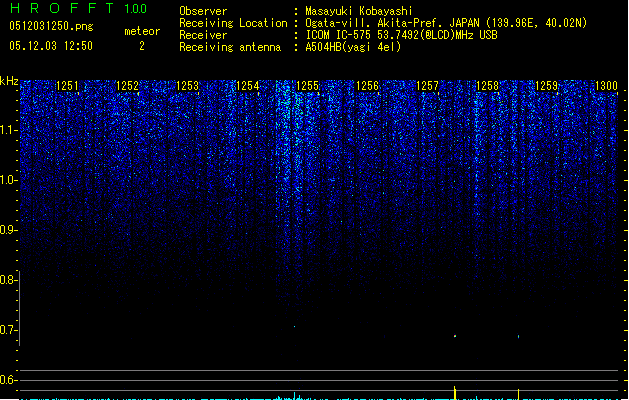Click the 0.6 kHz frequency label

coord(8,380)
